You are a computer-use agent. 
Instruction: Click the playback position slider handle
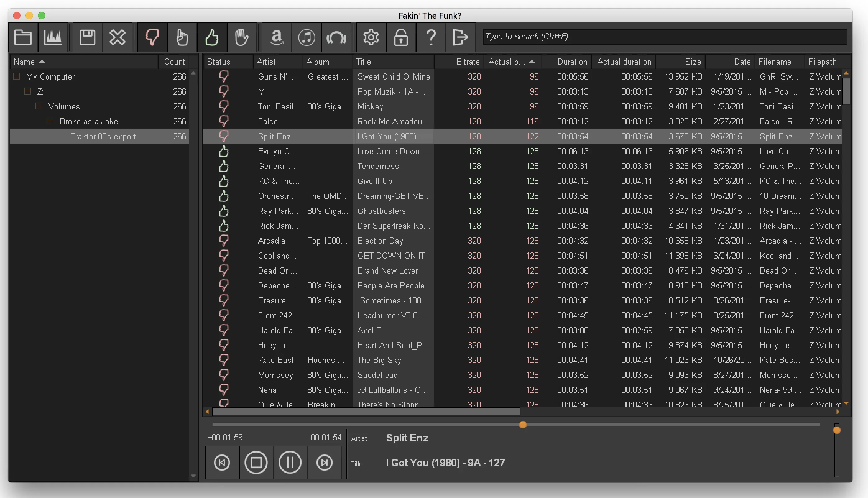click(523, 424)
